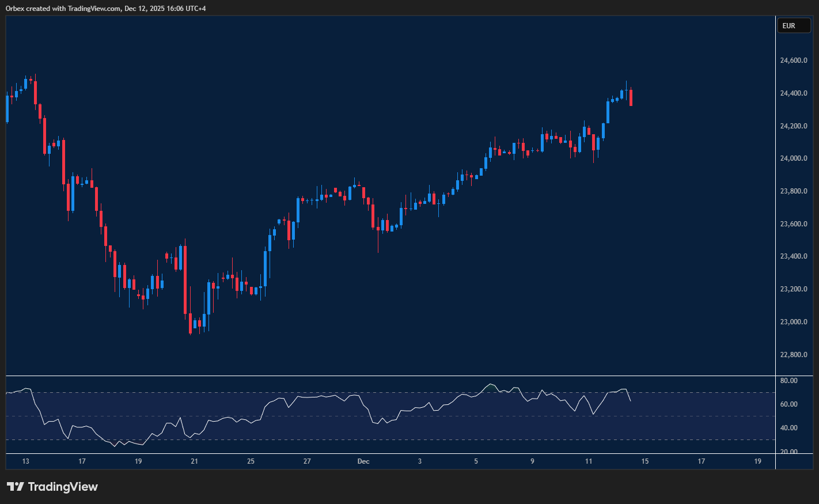Screen dimensions: 819x504
Task: Select the "15" date label on the axis
Action: pyautogui.click(x=645, y=461)
